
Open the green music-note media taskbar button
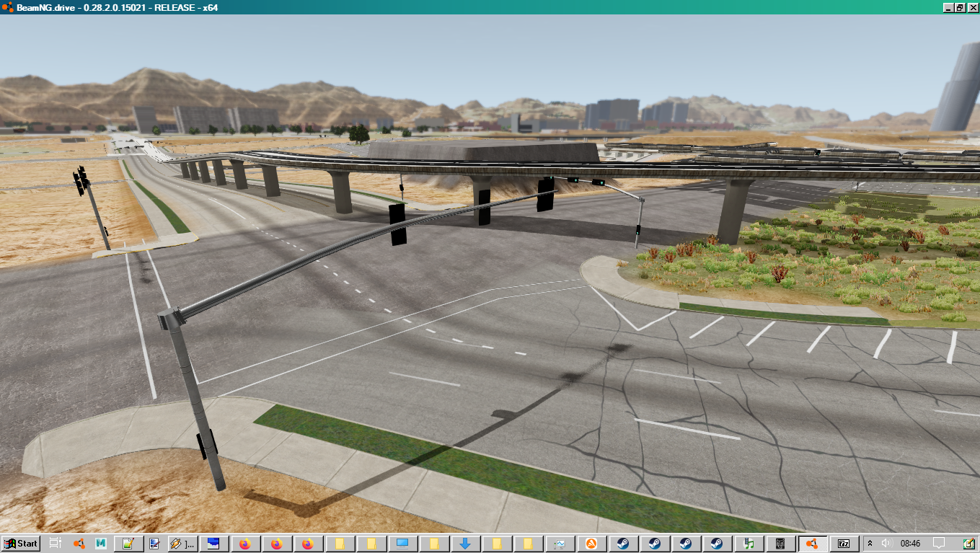pyautogui.click(x=749, y=544)
